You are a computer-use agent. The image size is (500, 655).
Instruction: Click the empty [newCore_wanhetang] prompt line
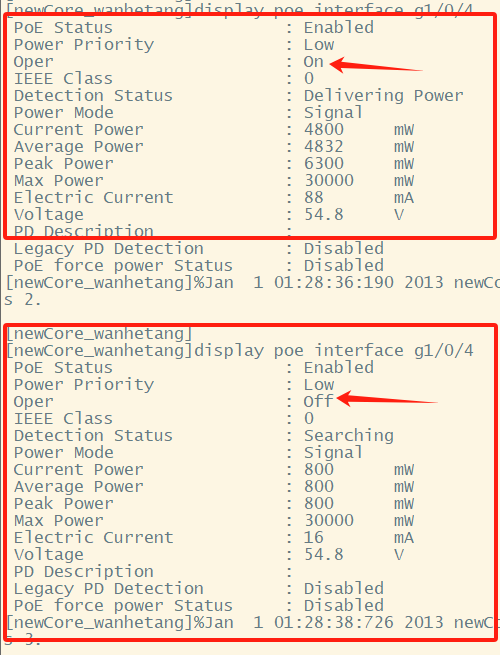pos(99,334)
